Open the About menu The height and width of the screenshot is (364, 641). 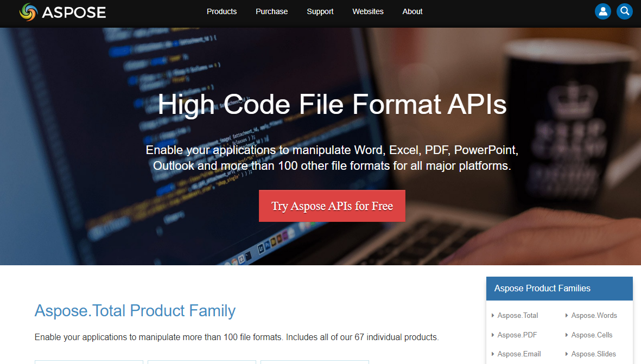[x=412, y=11]
